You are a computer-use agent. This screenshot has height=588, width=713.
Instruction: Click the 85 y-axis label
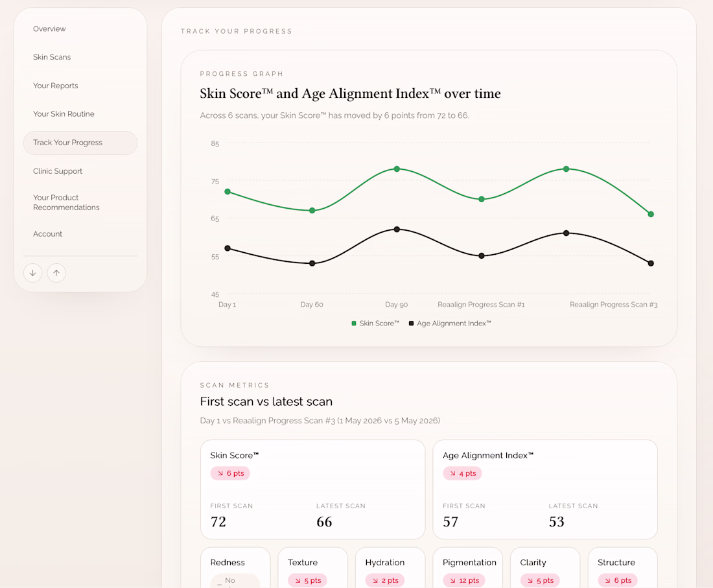tap(215, 144)
